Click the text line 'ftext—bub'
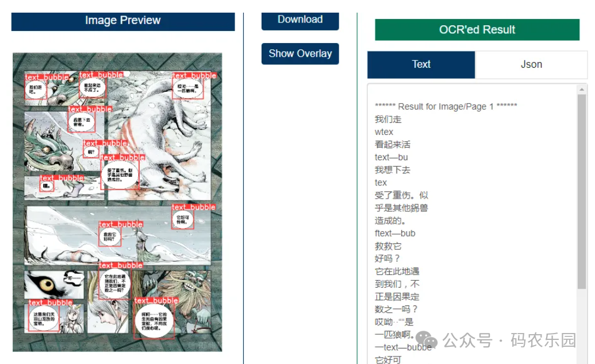This screenshot has width=595, height=364. (x=394, y=233)
